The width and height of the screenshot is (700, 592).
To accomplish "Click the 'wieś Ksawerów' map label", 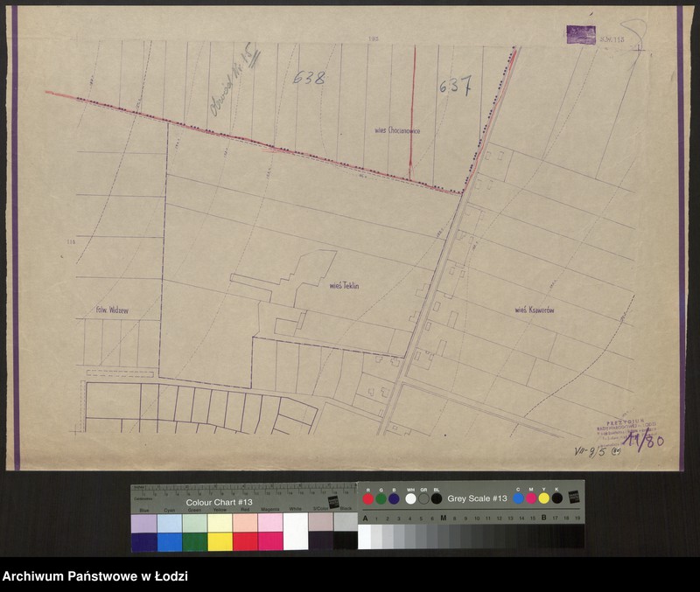I will [x=535, y=310].
